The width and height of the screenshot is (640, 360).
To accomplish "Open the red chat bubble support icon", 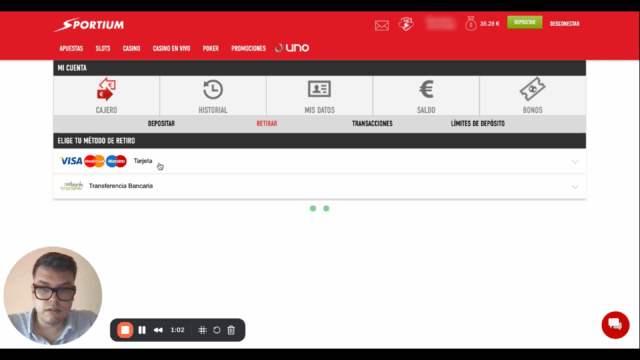I will click(615, 325).
